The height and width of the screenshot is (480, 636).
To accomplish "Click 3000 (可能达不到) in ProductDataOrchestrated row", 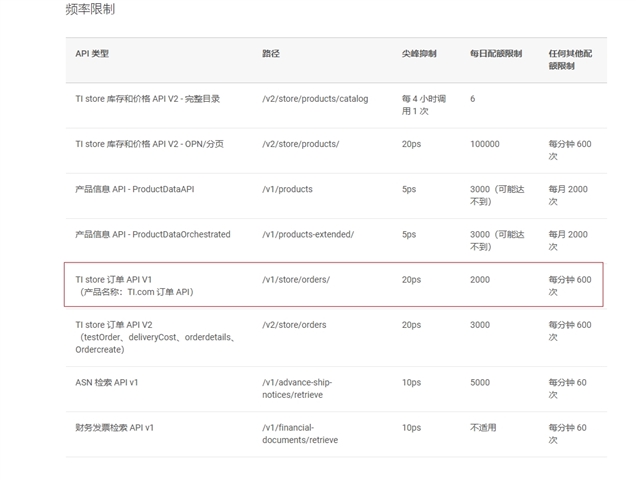I will 497,240.
